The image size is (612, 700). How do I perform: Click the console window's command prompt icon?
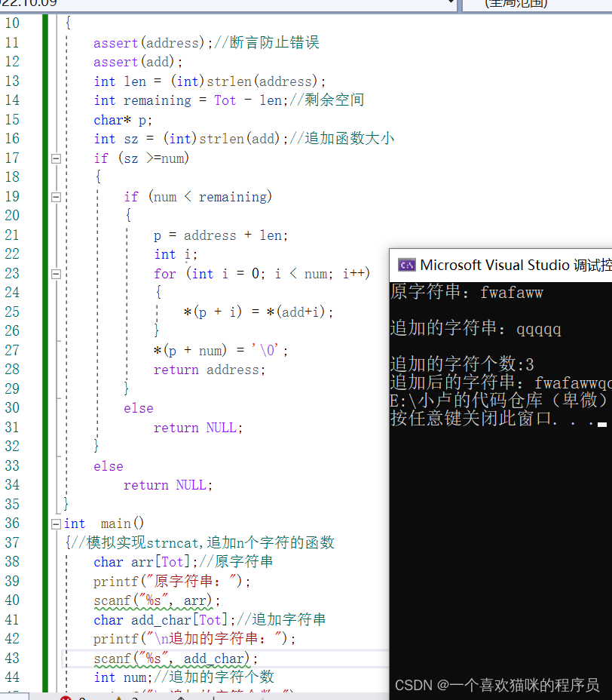405,265
